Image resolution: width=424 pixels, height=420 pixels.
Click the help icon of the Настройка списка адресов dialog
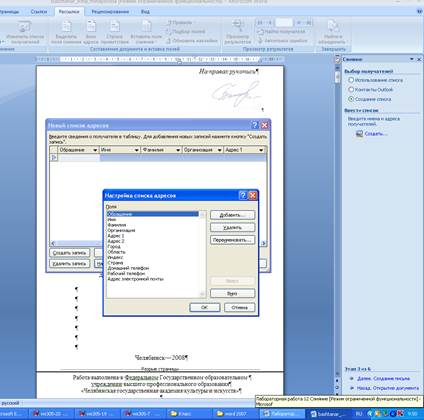(x=243, y=195)
